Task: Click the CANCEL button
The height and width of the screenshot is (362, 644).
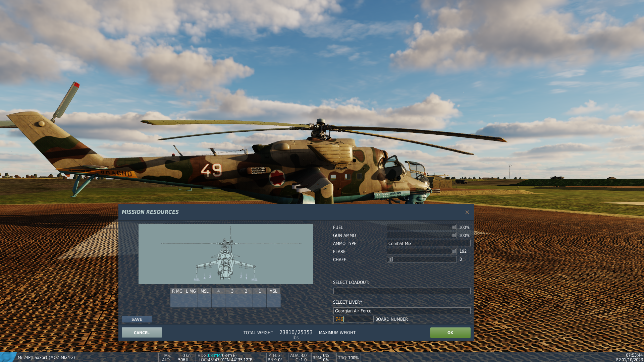Action: click(x=142, y=333)
